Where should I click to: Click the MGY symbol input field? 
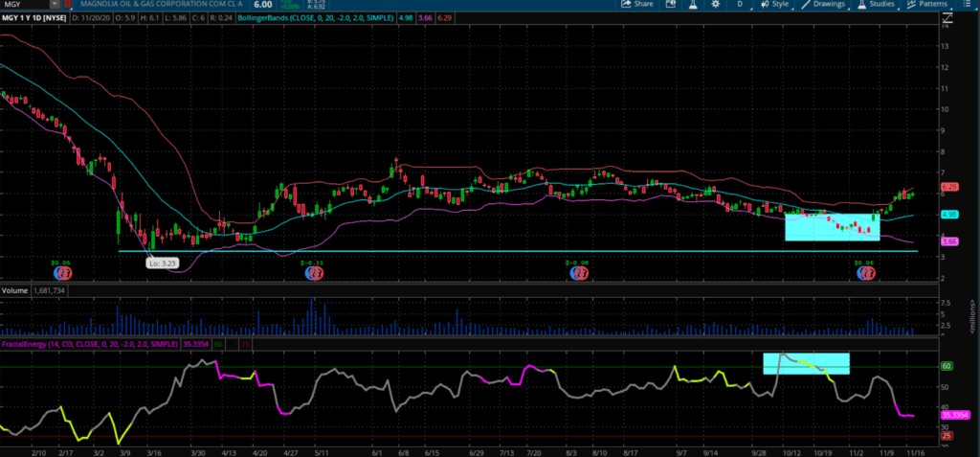[24, 4]
